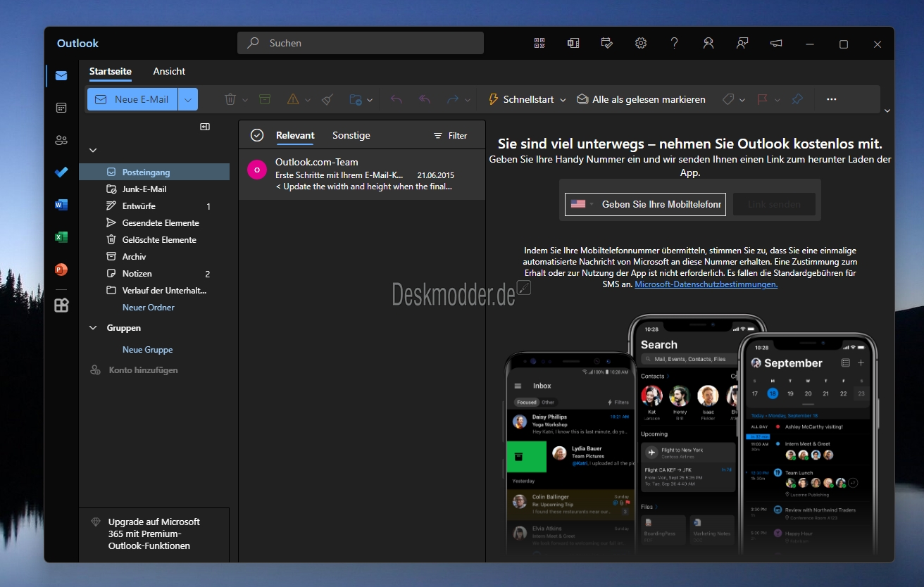Select the Sonstige inbox tab
The width and height of the screenshot is (924, 587).
(x=351, y=135)
